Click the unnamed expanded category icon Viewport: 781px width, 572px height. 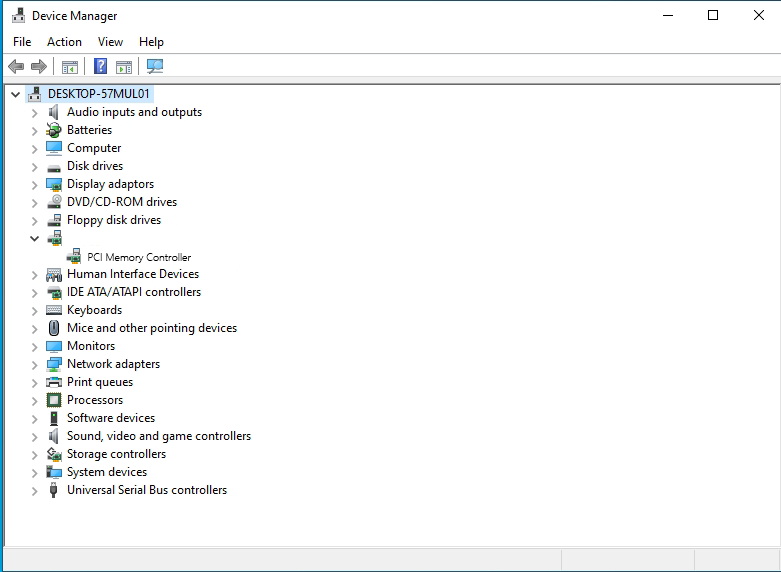pos(54,238)
